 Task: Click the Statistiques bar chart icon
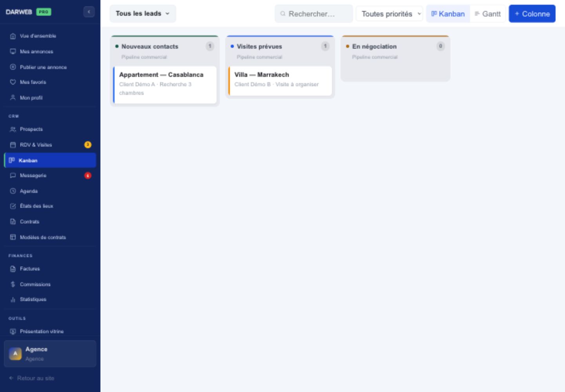tap(13, 299)
